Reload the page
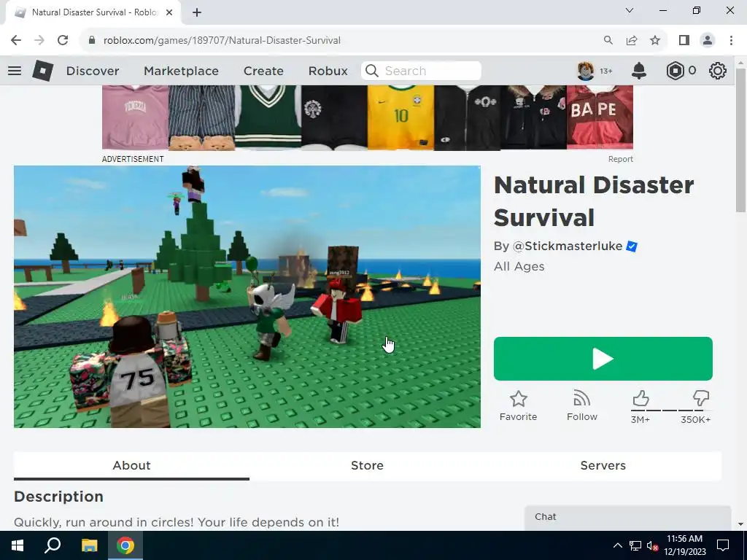 pos(63,41)
